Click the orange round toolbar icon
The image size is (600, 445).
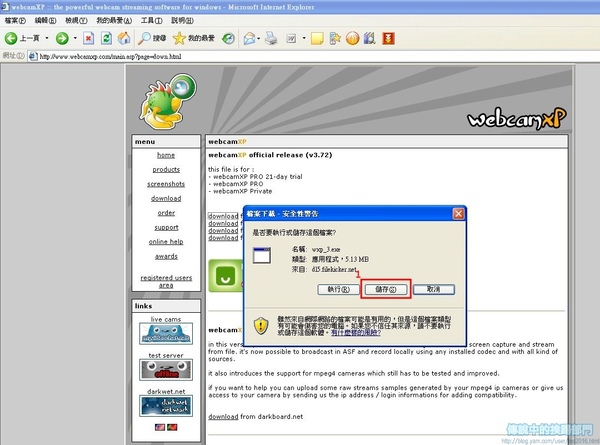(352, 38)
